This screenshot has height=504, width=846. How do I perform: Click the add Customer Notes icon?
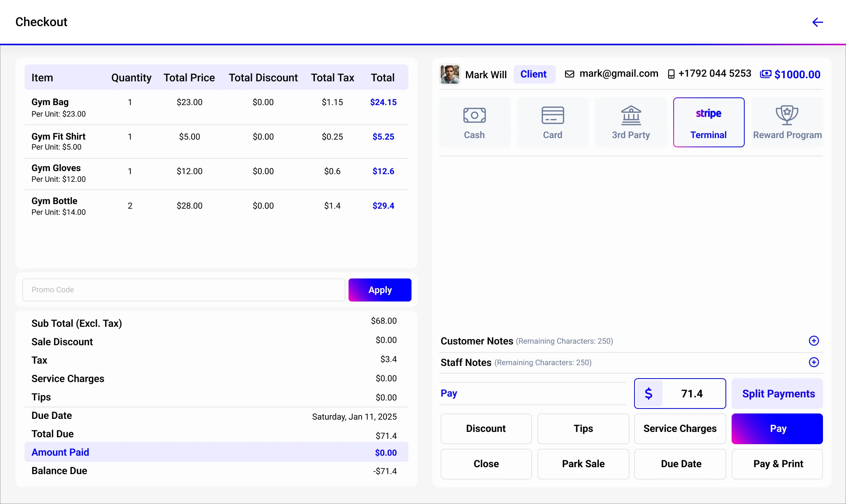coord(814,341)
